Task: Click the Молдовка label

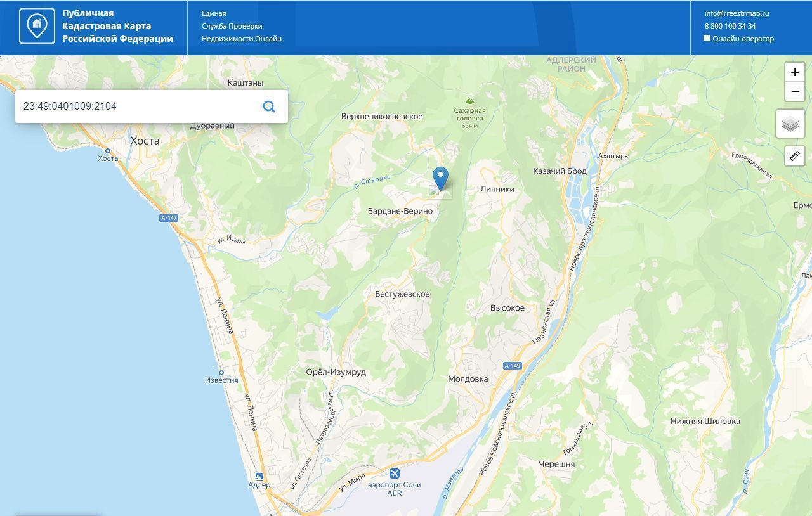Action: click(468, 379)
